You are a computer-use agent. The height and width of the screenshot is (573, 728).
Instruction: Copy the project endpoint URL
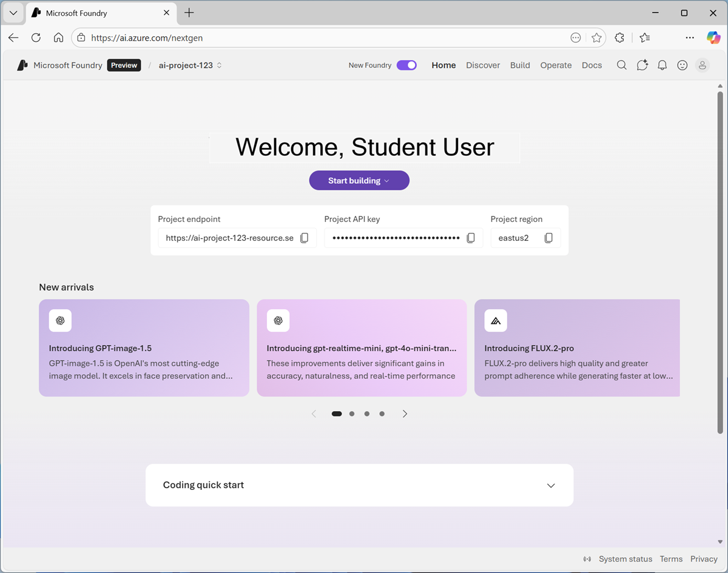(305, 238)
